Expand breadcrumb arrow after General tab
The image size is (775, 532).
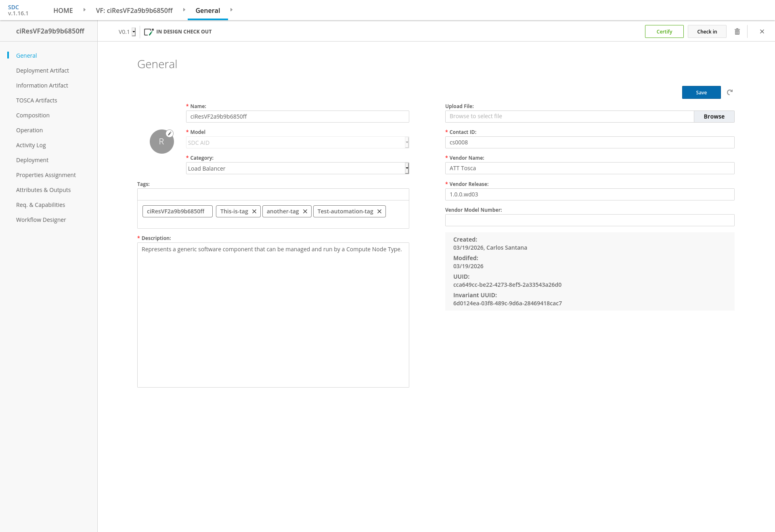[231, 10]
